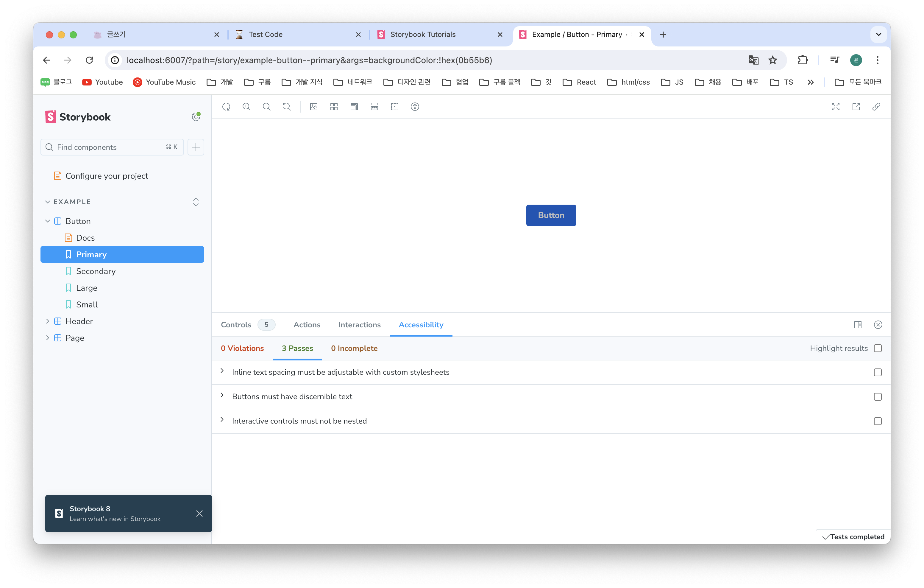Open Storybook settings gear menu
This screenshot has width=924, height=588.
pyautogui.click(x=196, y=117)
